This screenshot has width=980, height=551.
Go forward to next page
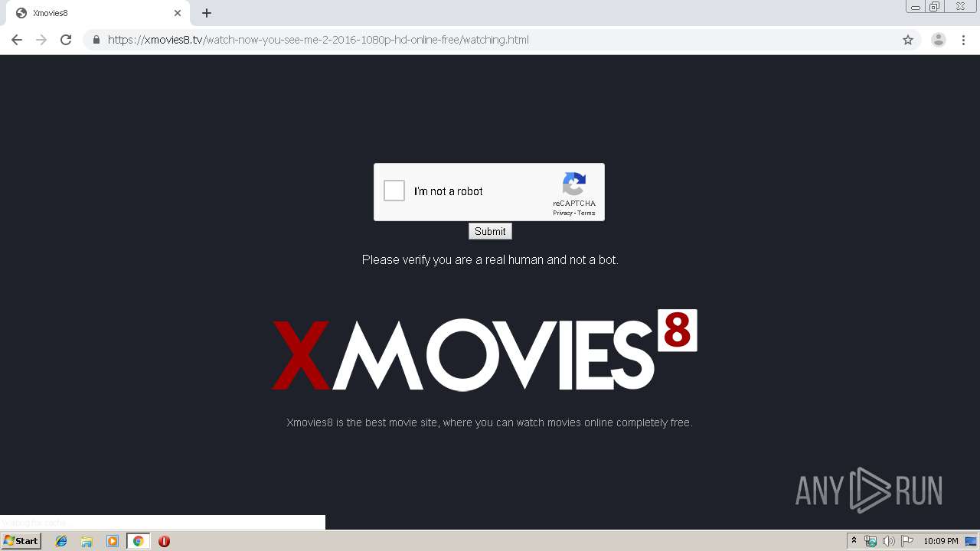point(41,40)
